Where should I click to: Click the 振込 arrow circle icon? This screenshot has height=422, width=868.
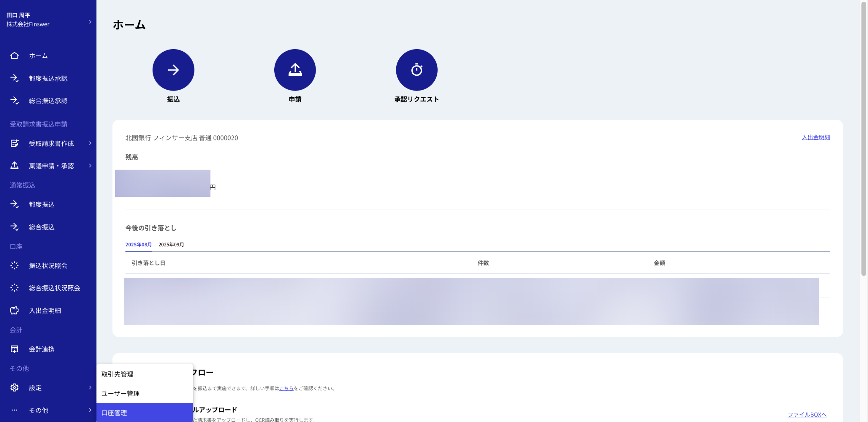tap(173, 70)
